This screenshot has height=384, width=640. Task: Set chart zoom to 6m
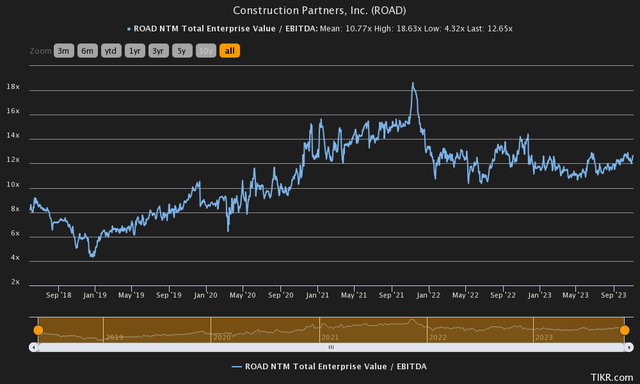click(x=87, y=51)
